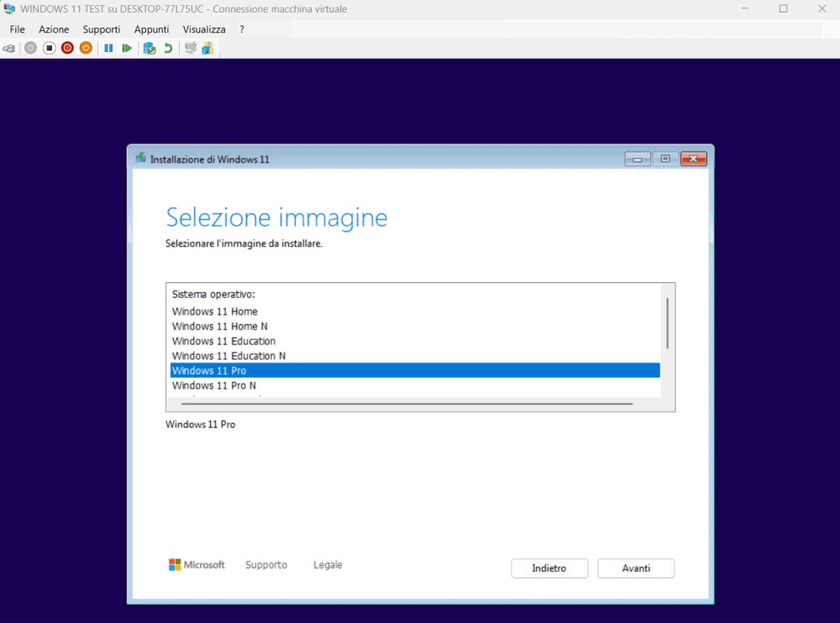Close the virtual machine connection window
Screen dimensions: 840x623
click(x=822, y=8)
